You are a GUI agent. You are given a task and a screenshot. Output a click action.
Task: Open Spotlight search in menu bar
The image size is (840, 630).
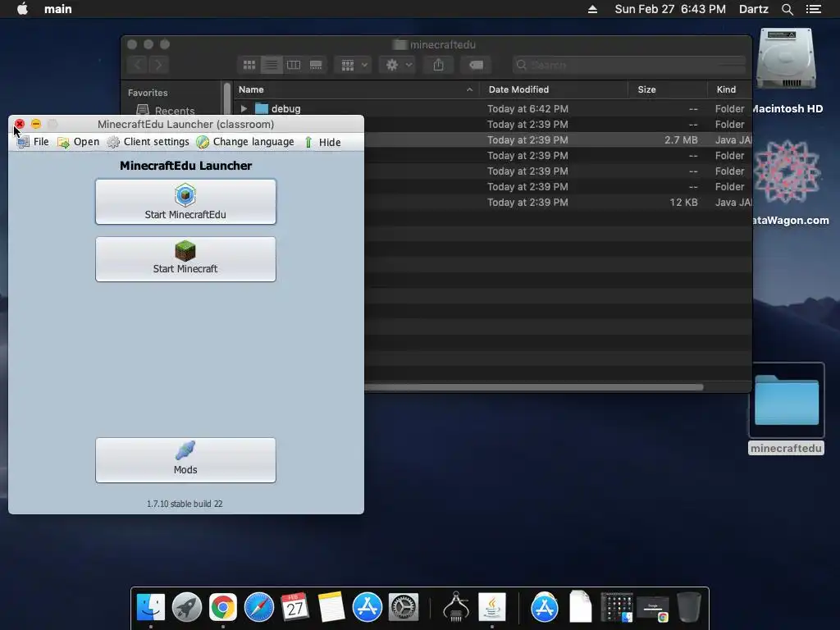[x=787, y=9]
